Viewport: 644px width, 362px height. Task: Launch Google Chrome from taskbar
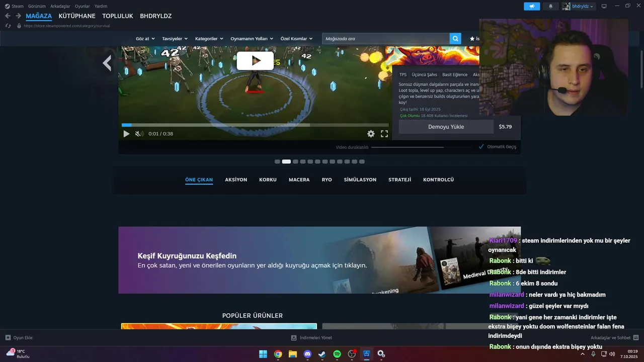(278, 354)
